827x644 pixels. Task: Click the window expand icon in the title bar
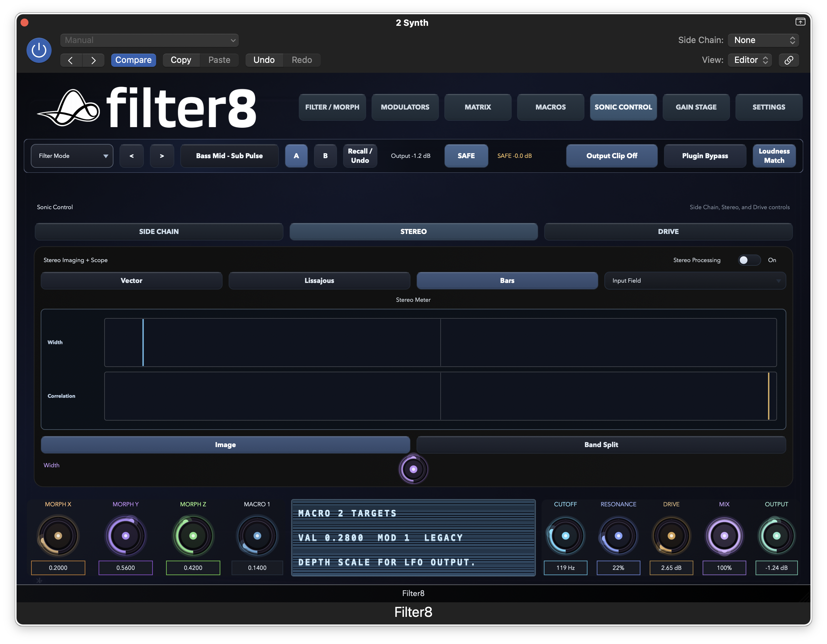coord(800,22)
